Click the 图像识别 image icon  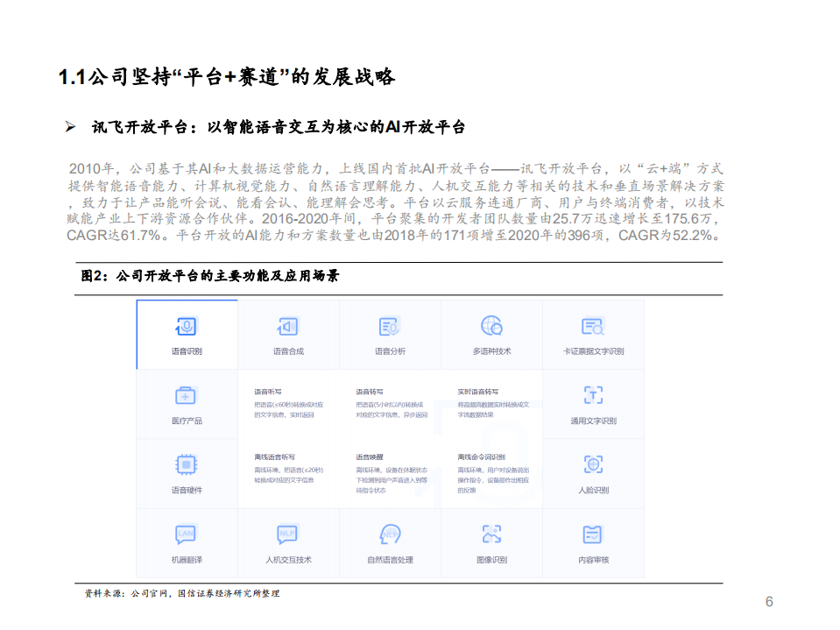click(492, 533)
